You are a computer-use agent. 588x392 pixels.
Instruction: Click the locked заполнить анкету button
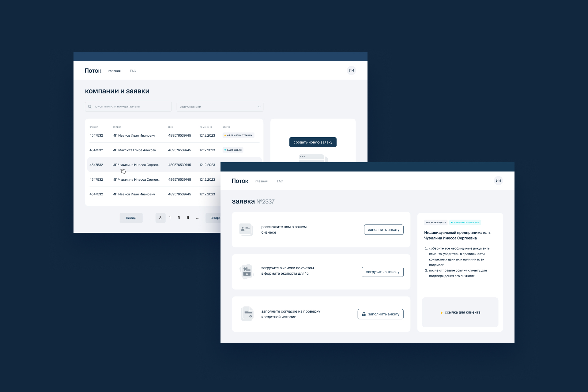point(380,314)
